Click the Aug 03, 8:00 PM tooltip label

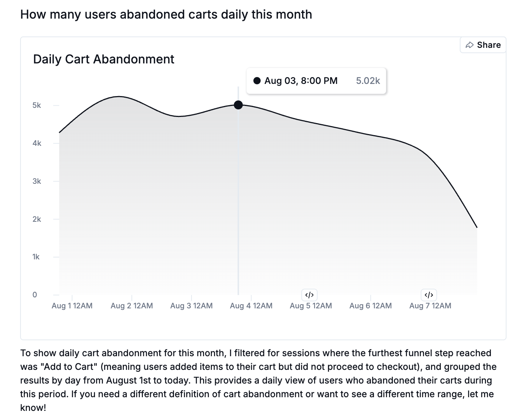point(301,81)
